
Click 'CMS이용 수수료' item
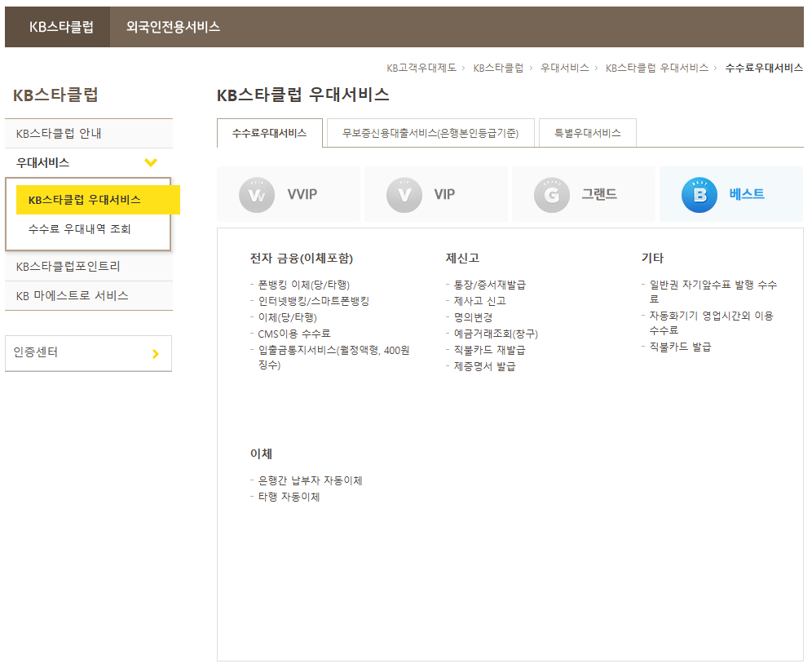coord(293,334)
